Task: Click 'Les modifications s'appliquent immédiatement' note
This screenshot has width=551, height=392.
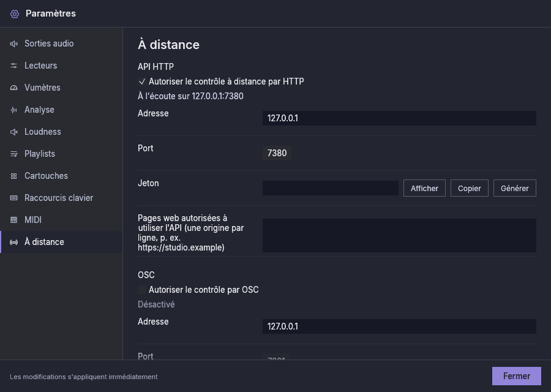Action: 84,377
